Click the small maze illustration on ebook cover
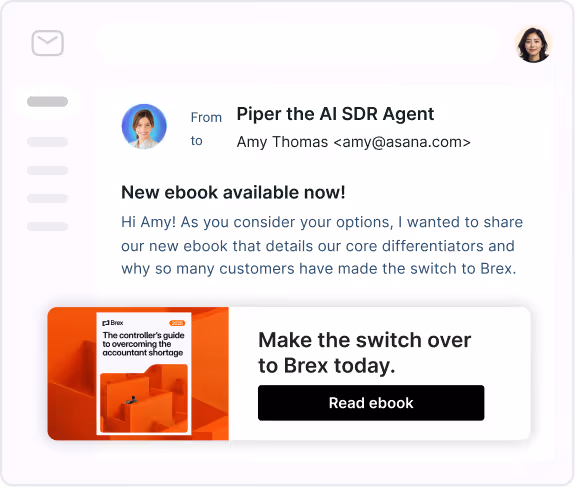Viewport: 575px width, 487px height. click(x=144, y=398)
